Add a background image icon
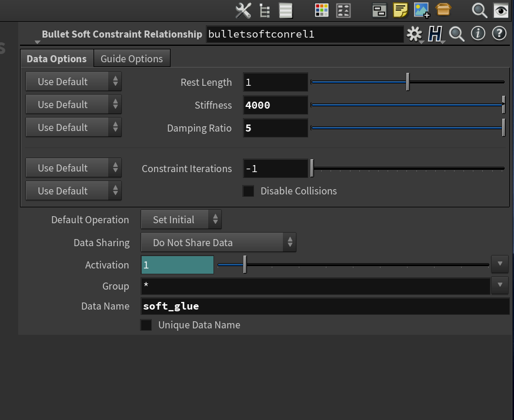This screenshot has height=420, width=514. coord(422,10)
